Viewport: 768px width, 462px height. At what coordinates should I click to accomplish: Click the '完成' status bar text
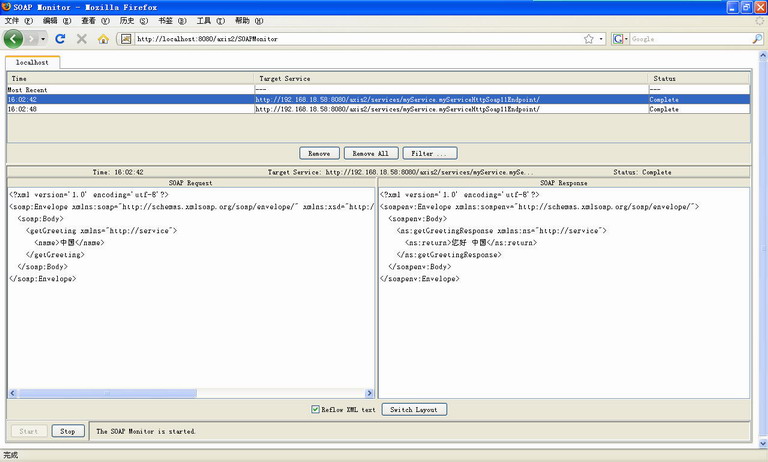(x=11, y=455)
